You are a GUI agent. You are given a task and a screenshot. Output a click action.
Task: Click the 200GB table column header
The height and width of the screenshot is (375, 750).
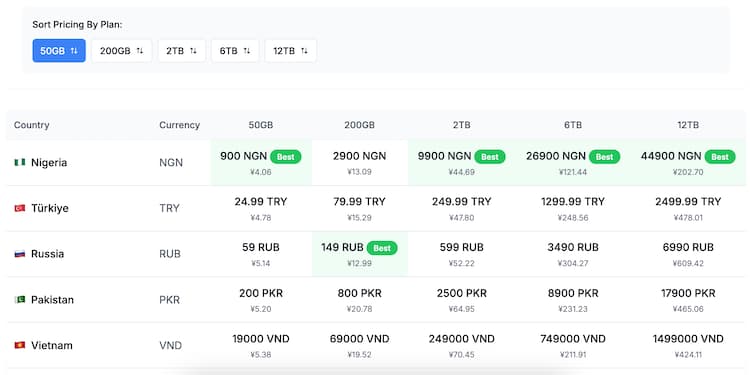[x=359, y=125]
